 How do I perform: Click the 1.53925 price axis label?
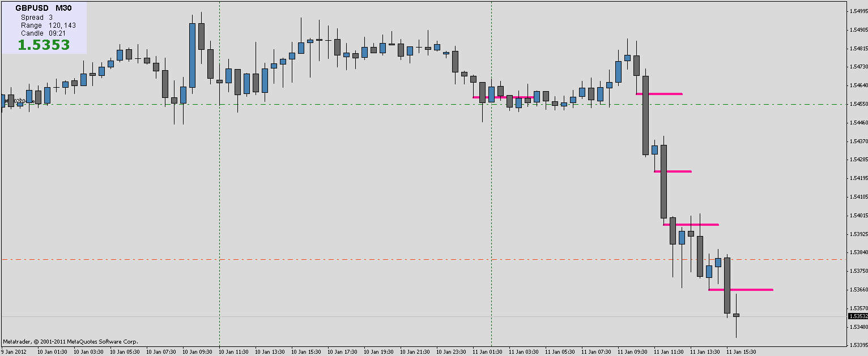858,234
